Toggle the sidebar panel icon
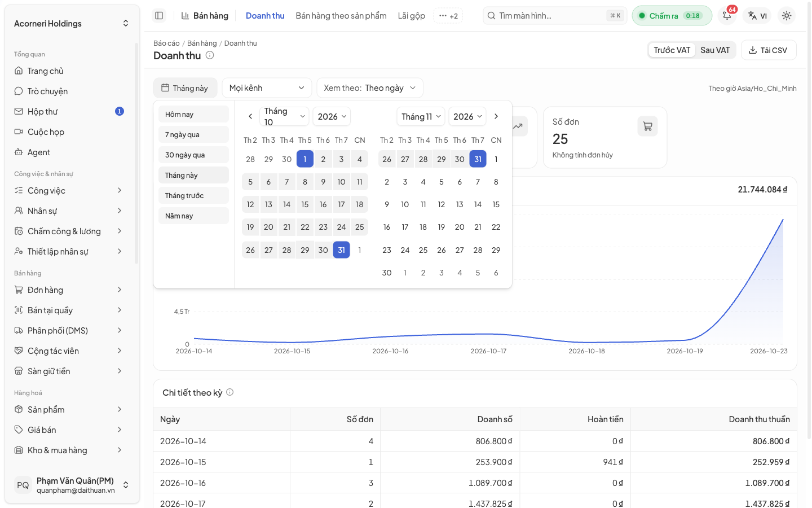812x508 pixels. pos(159,16)
